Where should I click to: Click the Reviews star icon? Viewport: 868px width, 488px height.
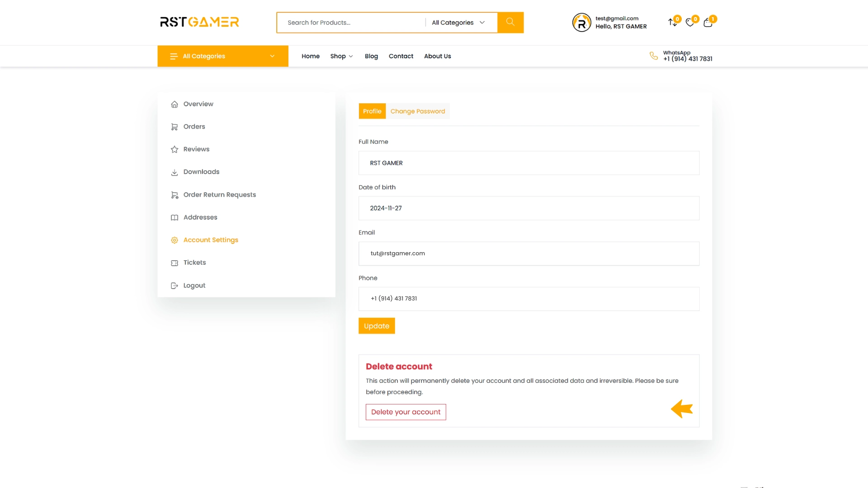point(175,150)
